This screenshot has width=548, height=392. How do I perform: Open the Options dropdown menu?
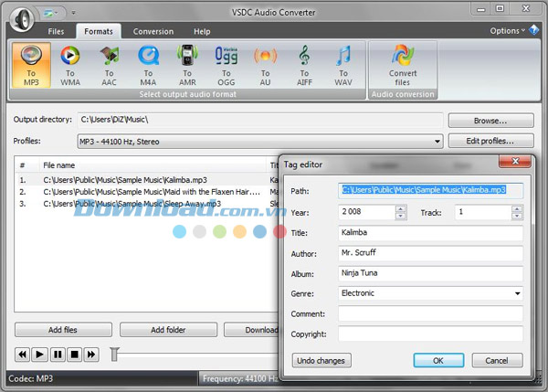[x=507, y=31]
